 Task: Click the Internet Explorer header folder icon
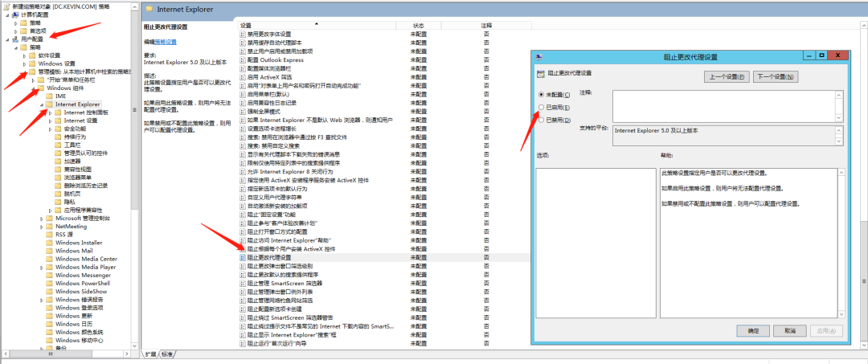[x=149, y=10]
